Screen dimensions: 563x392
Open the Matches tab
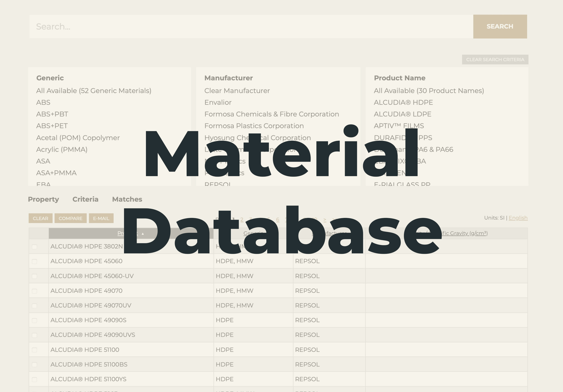[x=127, y=199]
